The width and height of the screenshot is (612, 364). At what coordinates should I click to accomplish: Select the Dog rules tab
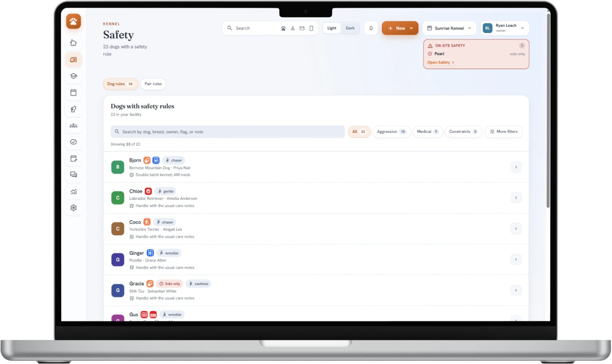(120, 84)
